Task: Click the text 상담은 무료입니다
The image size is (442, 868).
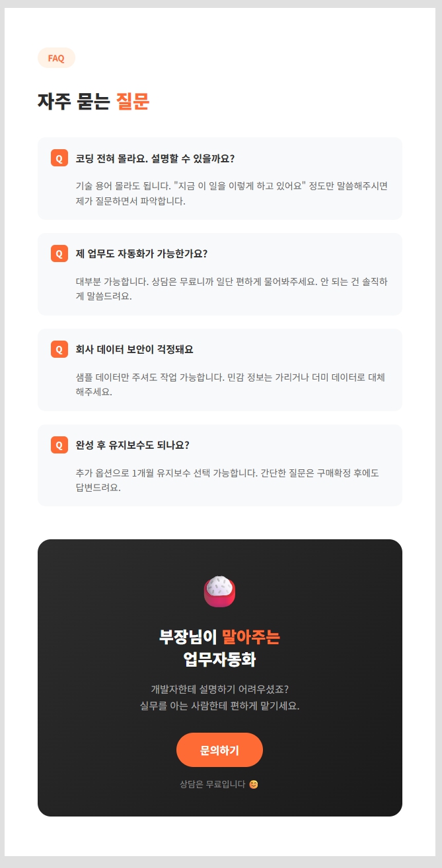Action: 213,784
